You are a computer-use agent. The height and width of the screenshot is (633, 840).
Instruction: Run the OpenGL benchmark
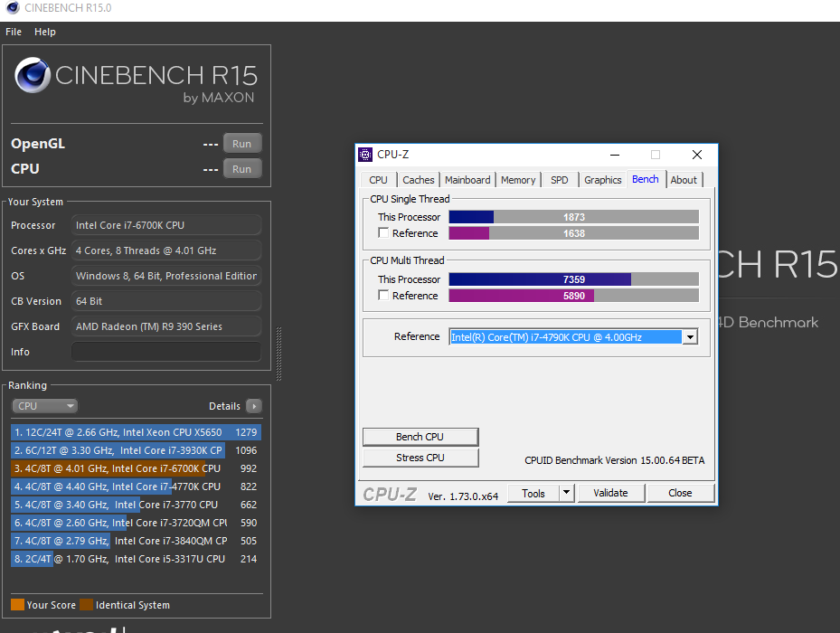[x=242, y=144]
